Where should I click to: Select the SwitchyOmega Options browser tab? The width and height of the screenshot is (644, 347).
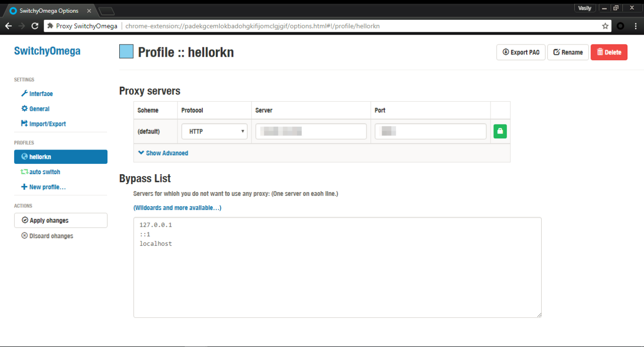pyautogui.click(x=49, y=10)
